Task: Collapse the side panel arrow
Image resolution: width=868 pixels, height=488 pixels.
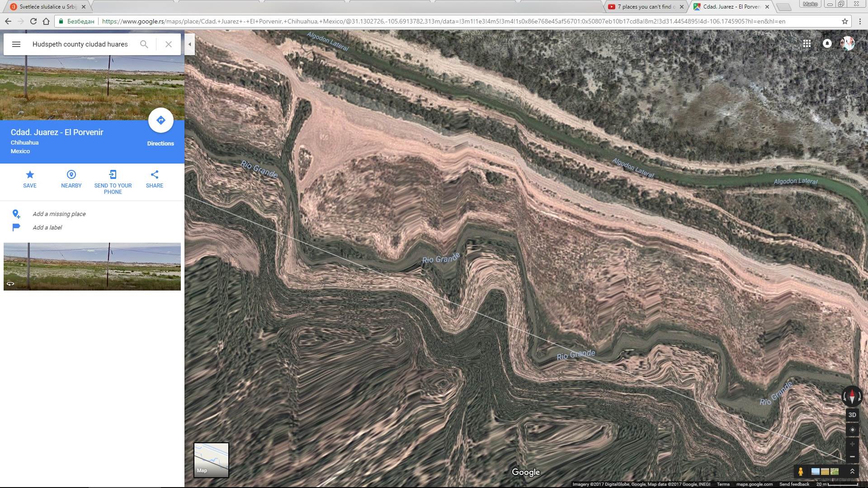Action: tap(190, 44)
